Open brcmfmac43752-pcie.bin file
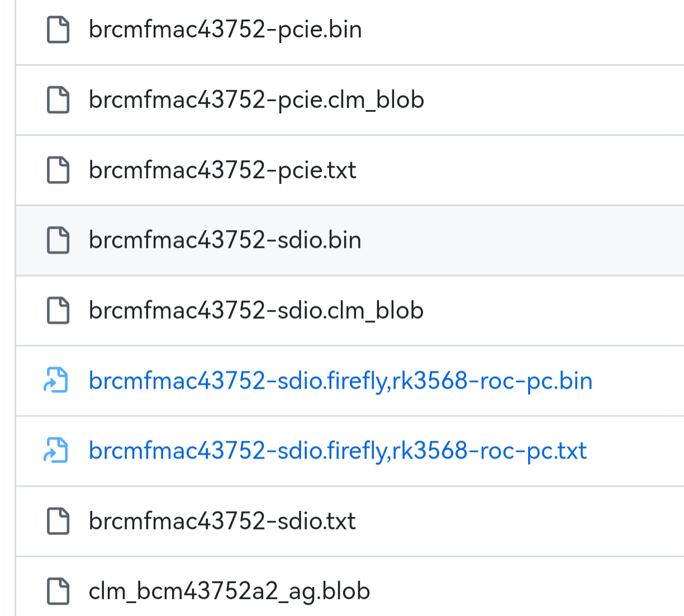The height and width of the screenshot is (616, 684). click(x=225, y=30)
